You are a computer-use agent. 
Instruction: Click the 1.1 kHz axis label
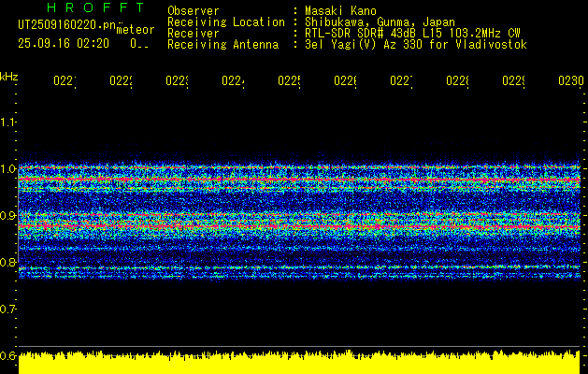pyautogui.click(x=7, y=122)
